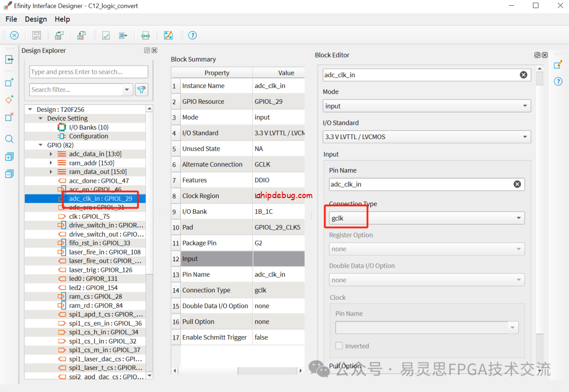The width and height of the screenshot is (569, 392).
Task: Click the Generate Efinity Constraint Files icon
Action: (123, 35)
